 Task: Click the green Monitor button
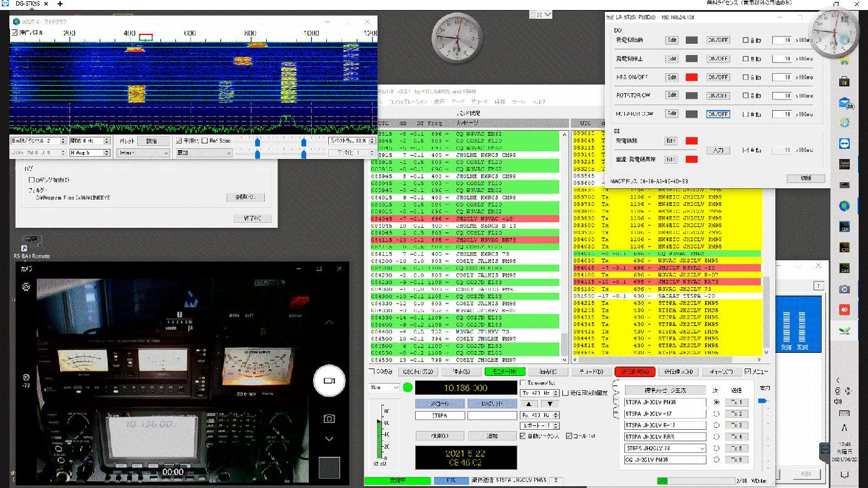click(505, 372)
